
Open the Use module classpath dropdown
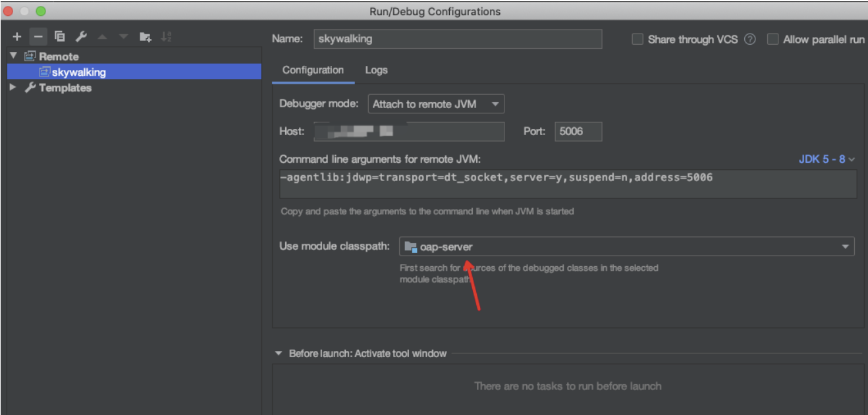pos(626,247)
